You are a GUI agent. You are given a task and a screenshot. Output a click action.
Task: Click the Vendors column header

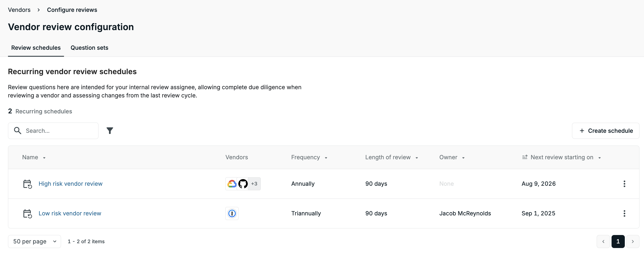[x=237, y=157]
